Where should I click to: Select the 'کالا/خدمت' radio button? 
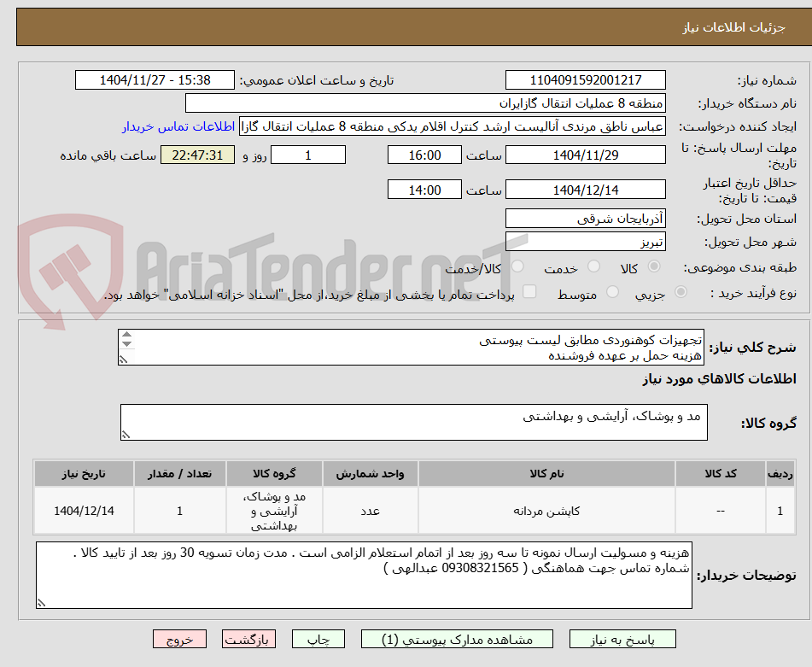coord(517,266)
